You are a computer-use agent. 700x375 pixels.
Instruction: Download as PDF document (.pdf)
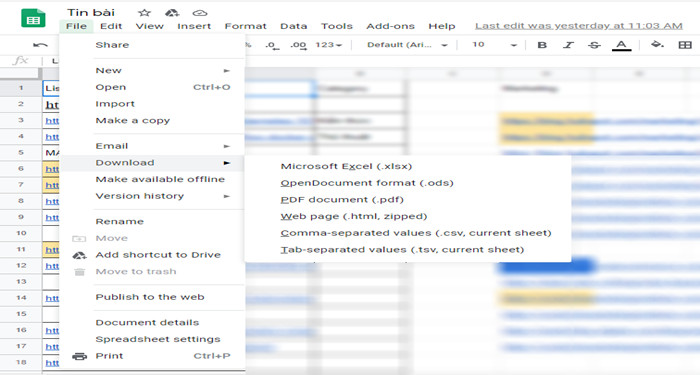coord(408,200)
